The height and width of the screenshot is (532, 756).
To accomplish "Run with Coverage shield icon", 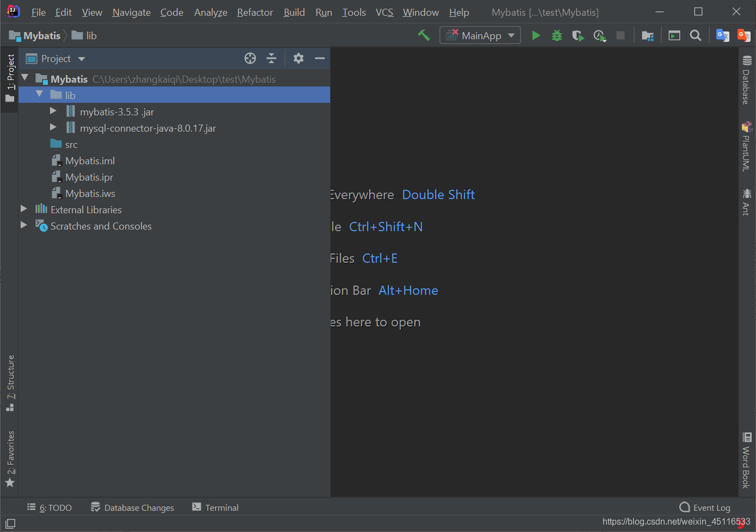I will coord(578,36).
